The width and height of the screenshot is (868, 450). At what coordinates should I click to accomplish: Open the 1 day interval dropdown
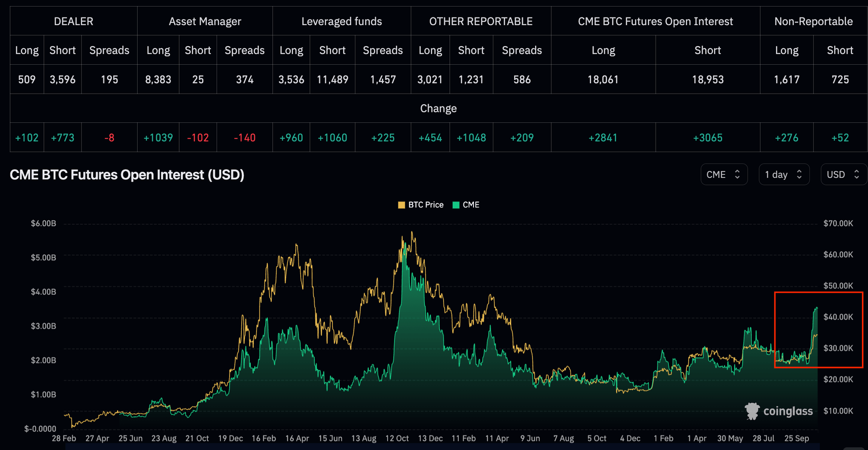pyautogui.click(x=784, y=174)
